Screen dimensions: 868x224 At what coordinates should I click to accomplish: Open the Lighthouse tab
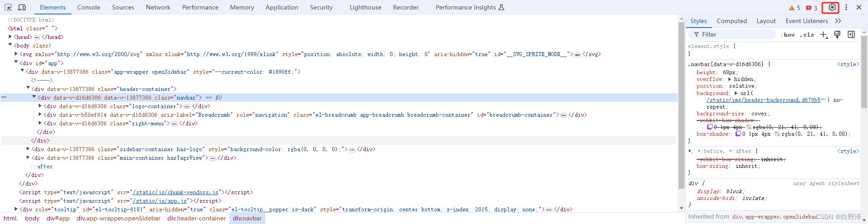coord(365,7)
